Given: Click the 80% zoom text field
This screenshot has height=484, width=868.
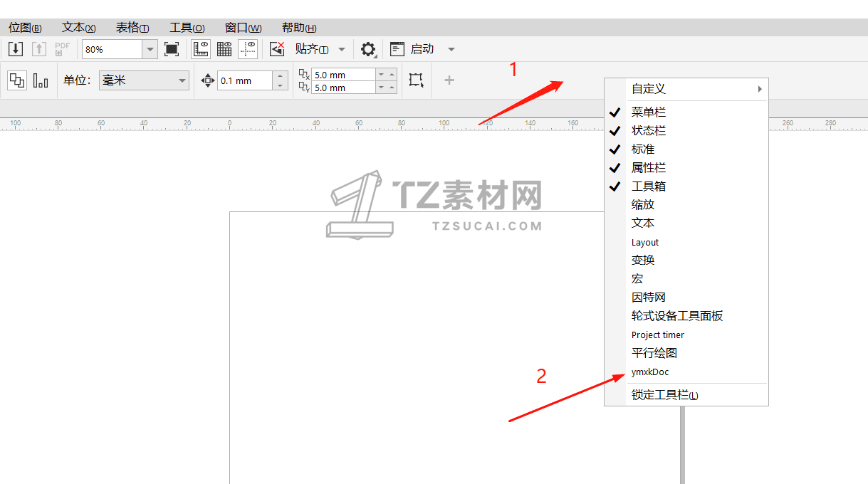Looking at the screenshot, I should (x=113, y=49).
